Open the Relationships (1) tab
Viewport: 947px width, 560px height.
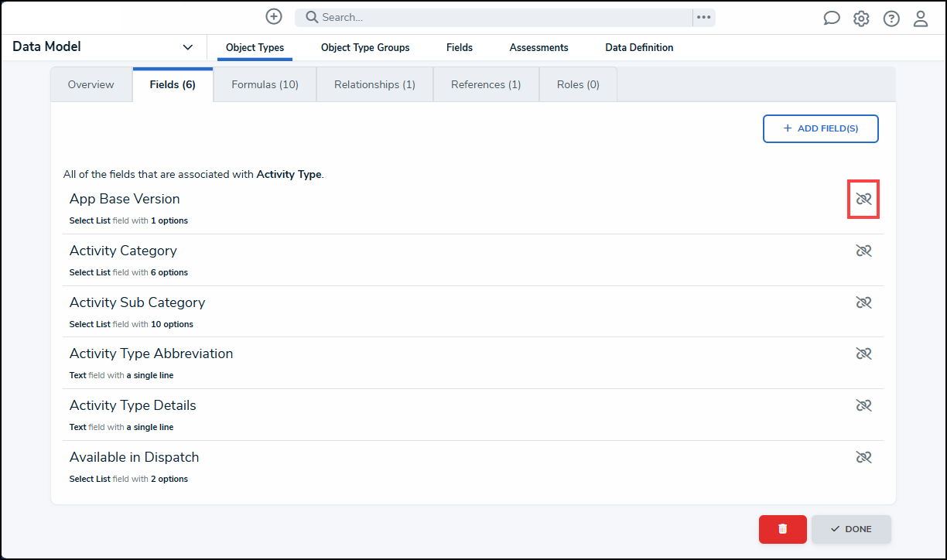[x=374, y=84]
